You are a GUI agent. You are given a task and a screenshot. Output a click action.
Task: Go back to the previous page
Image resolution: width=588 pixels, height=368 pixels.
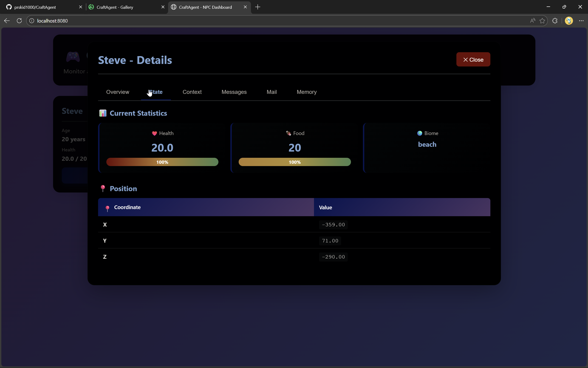[7, 21]
